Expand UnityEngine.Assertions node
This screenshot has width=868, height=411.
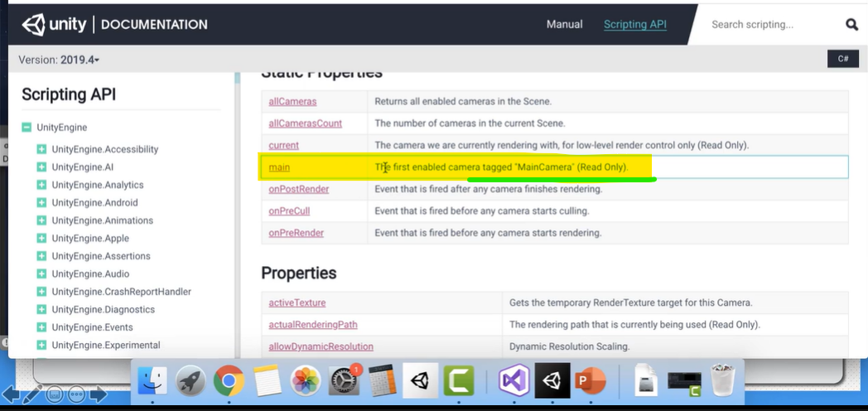(x=41, y=256)
